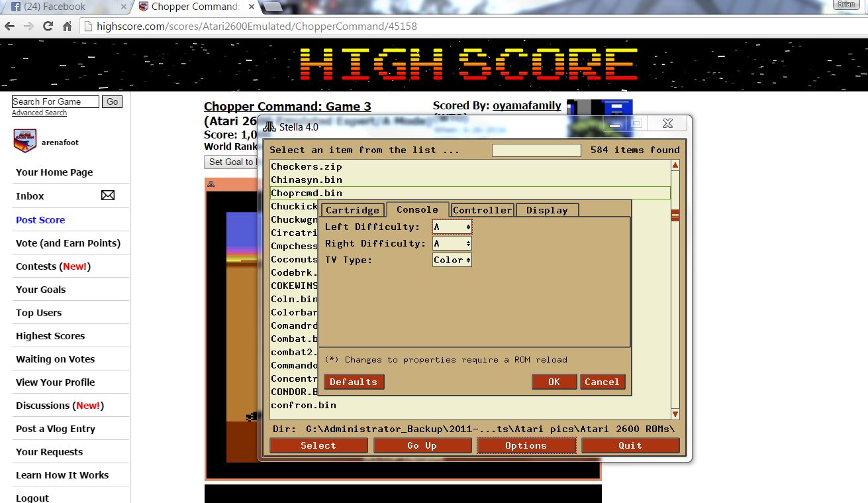Open the Contests link

(x=53, y=266)
